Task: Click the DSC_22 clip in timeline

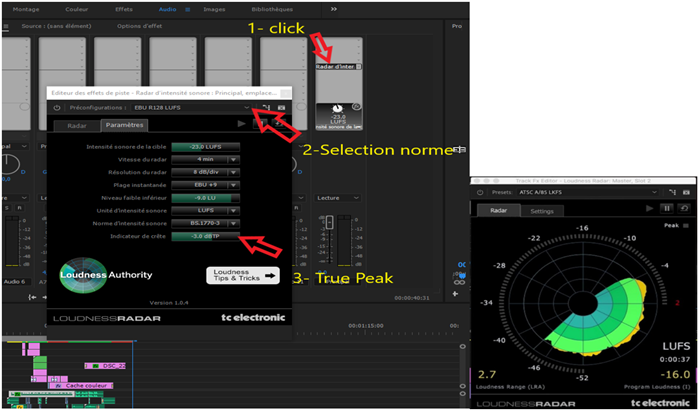Action: click(x=105, y=366)
